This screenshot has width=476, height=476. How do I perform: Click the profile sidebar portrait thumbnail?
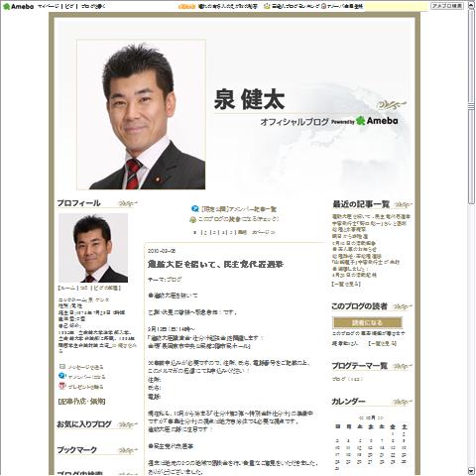[93, 248]
